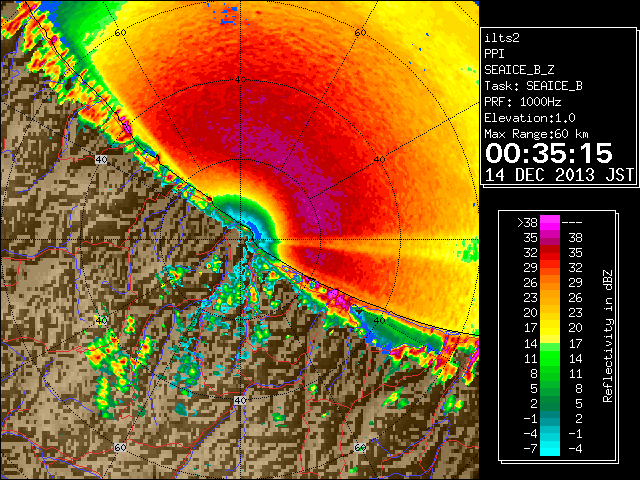Click the ">38" legend label

[527, 223]
